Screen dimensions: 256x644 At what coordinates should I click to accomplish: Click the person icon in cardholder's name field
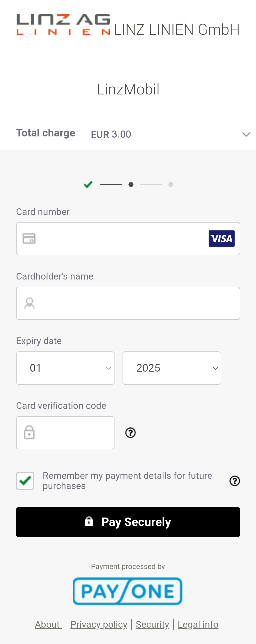[x=29, y=303]
